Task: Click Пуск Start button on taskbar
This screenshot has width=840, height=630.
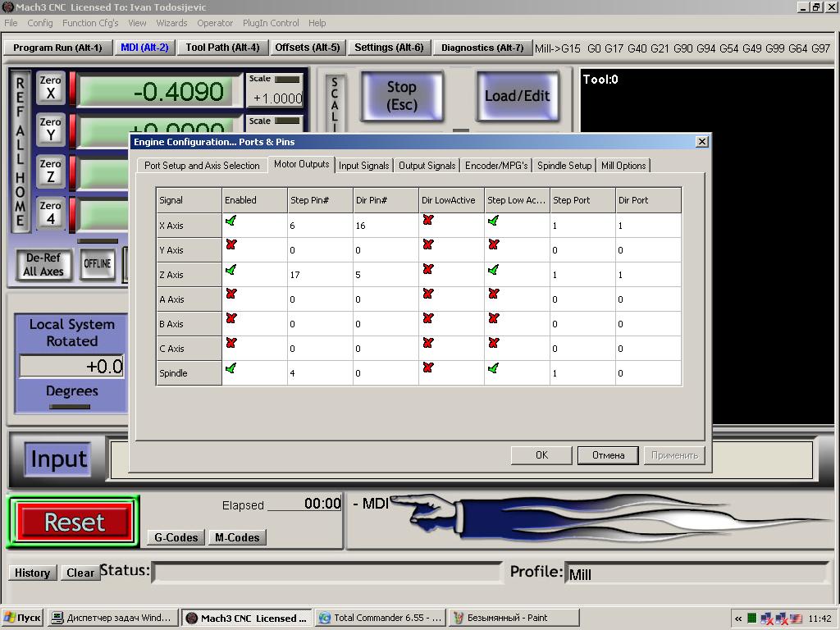Action: [22, 618]
